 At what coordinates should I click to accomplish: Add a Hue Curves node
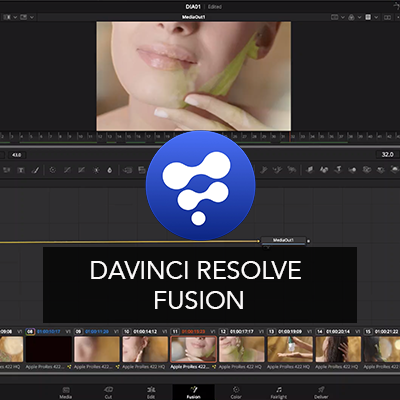[x=81, y=170]
